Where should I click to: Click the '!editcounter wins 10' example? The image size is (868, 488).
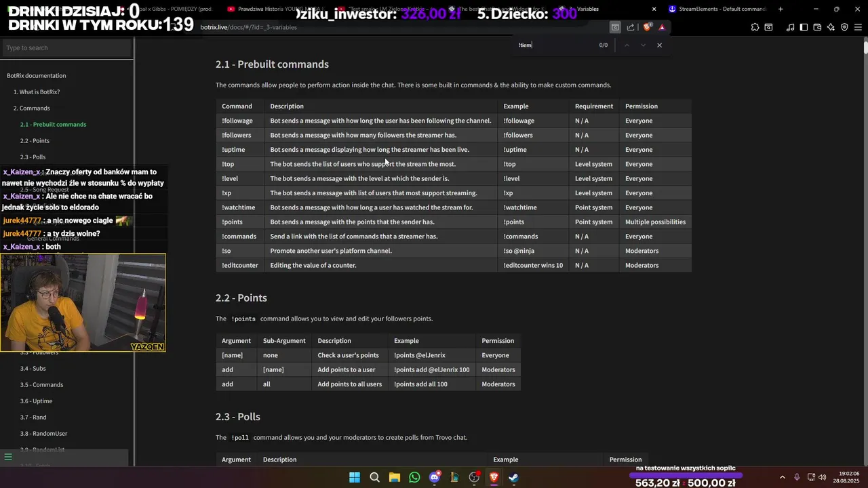(x=533, y=266)
